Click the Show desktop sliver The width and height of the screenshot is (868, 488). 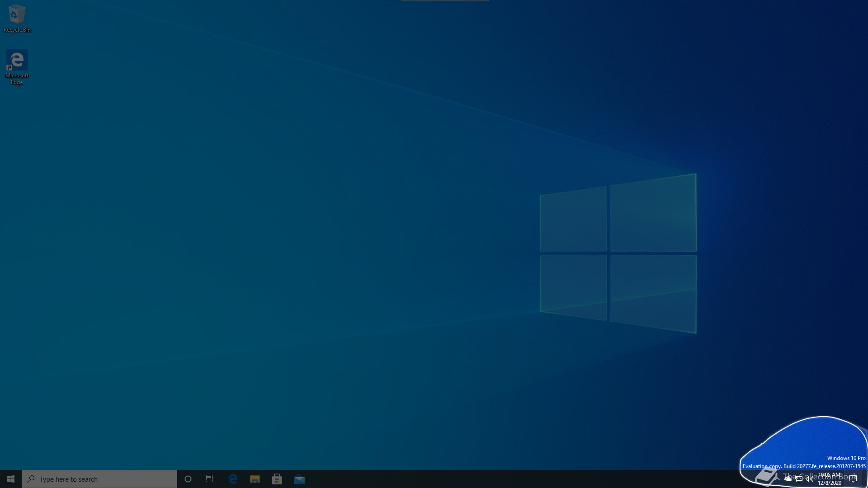(x=866, y=479)
